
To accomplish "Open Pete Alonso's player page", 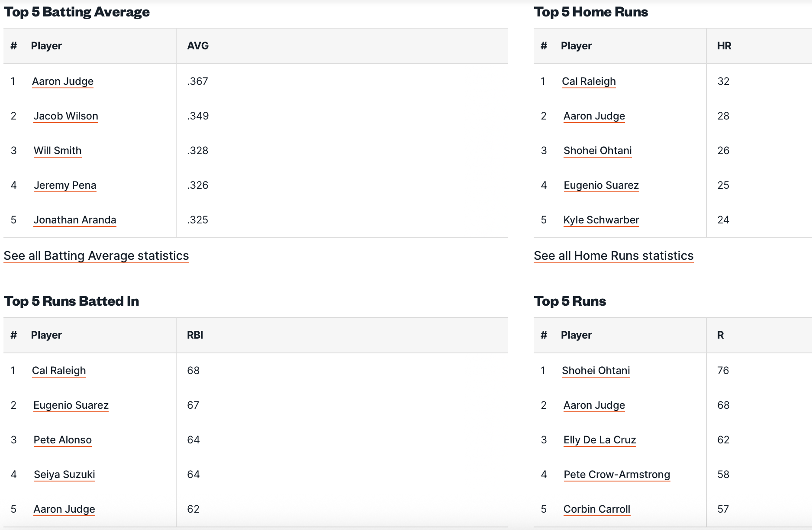I will pyautogui.click(x=63, y=440).
